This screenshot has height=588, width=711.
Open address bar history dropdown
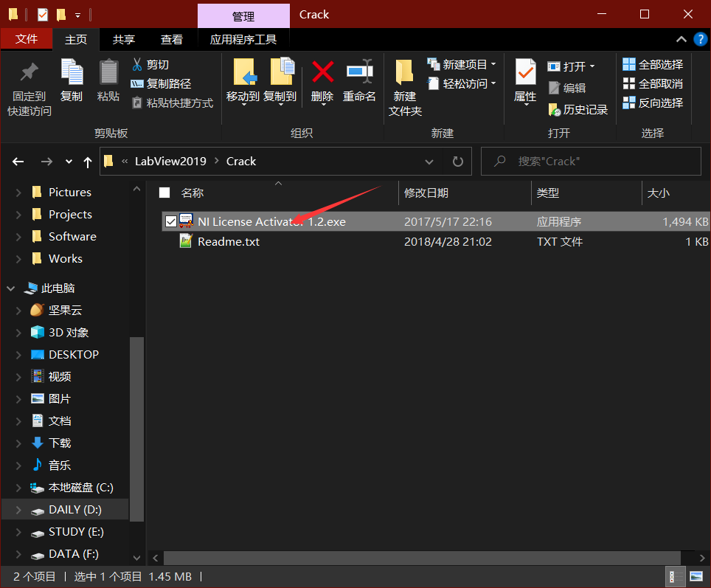click(x=429, y=162)
